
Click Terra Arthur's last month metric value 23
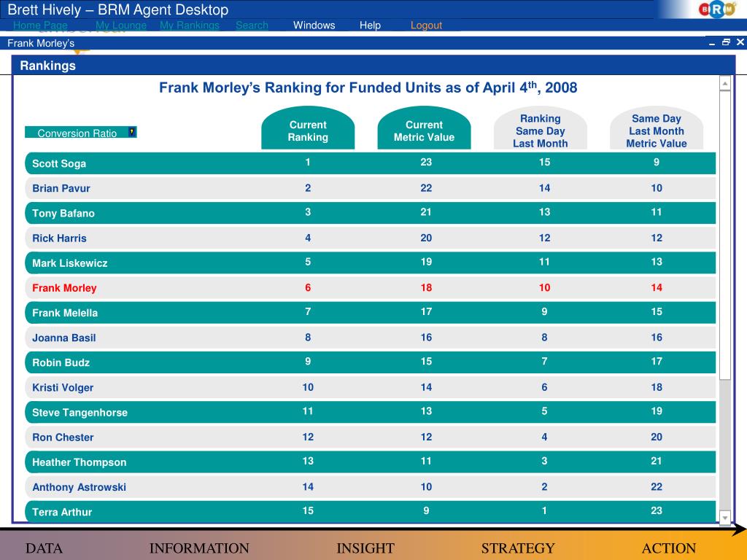tap(657, 510)
